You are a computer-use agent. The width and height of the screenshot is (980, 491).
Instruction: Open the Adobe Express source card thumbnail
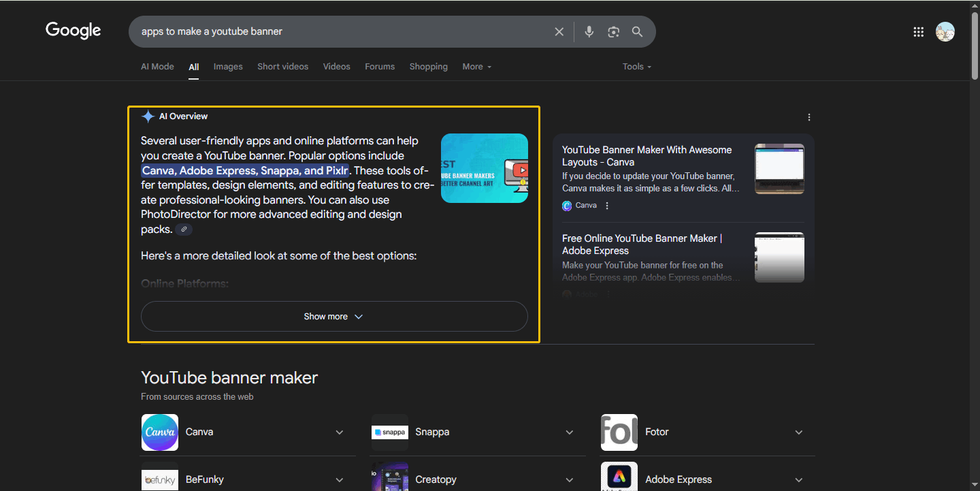pos(780,257)
